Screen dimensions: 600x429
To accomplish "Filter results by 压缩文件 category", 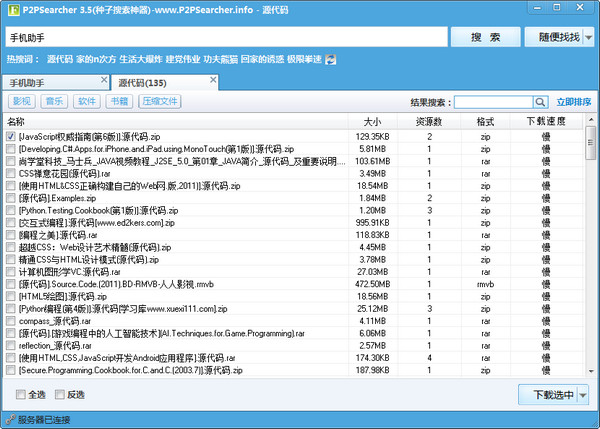I will click(161, 101).
